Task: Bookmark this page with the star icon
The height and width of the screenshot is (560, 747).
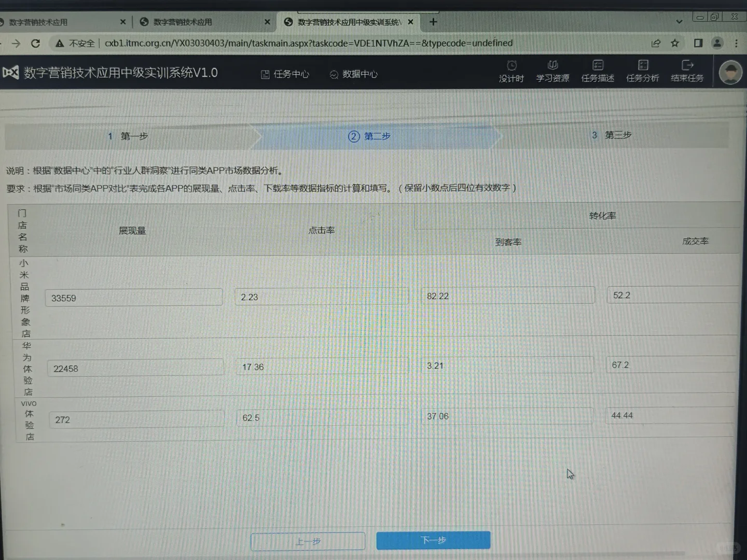Action: [x=675, y=43]
